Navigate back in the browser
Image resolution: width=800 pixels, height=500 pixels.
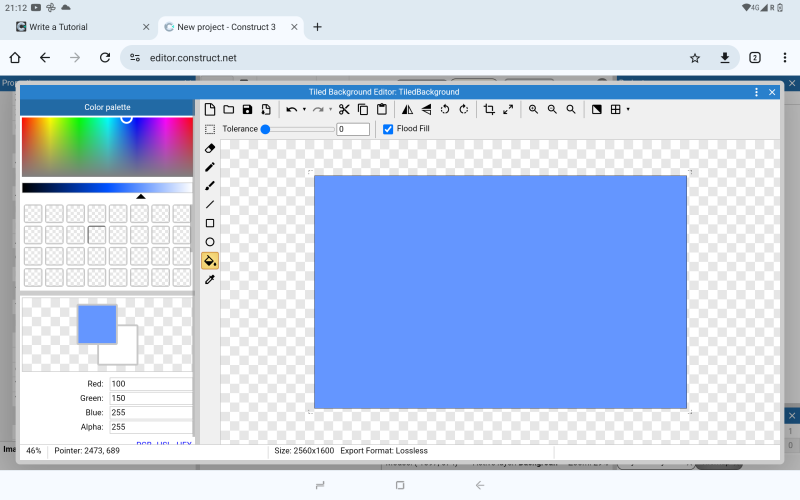point(45,58)
